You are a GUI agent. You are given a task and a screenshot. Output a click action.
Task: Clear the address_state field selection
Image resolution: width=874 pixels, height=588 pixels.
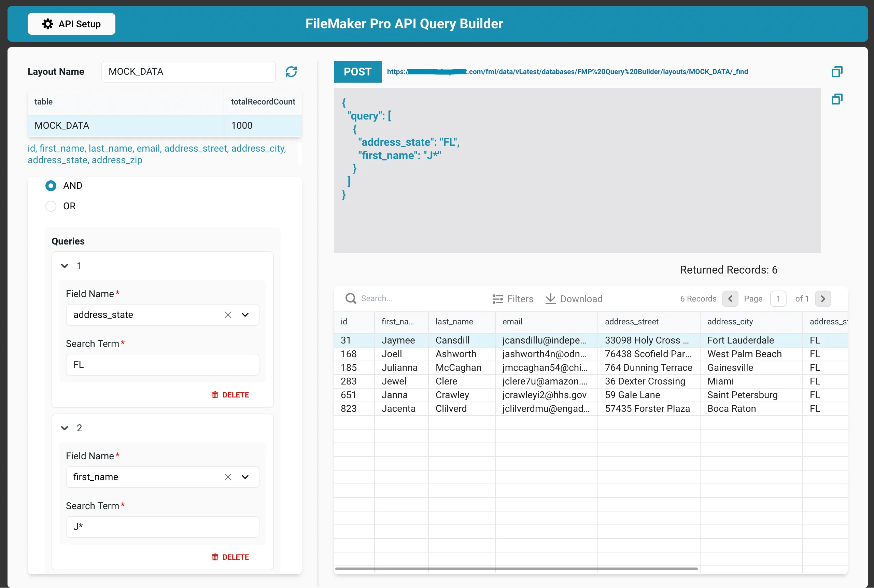pos(228,314)
